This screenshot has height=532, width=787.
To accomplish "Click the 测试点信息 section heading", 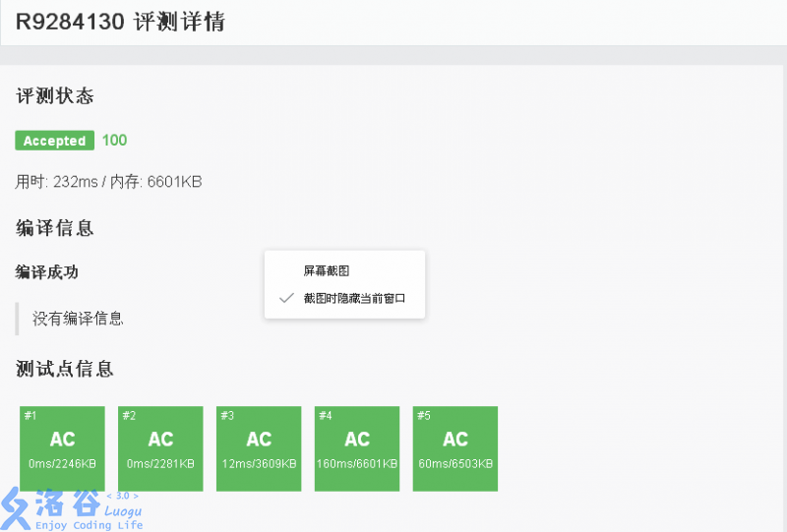I will click(x=65, y=369).
